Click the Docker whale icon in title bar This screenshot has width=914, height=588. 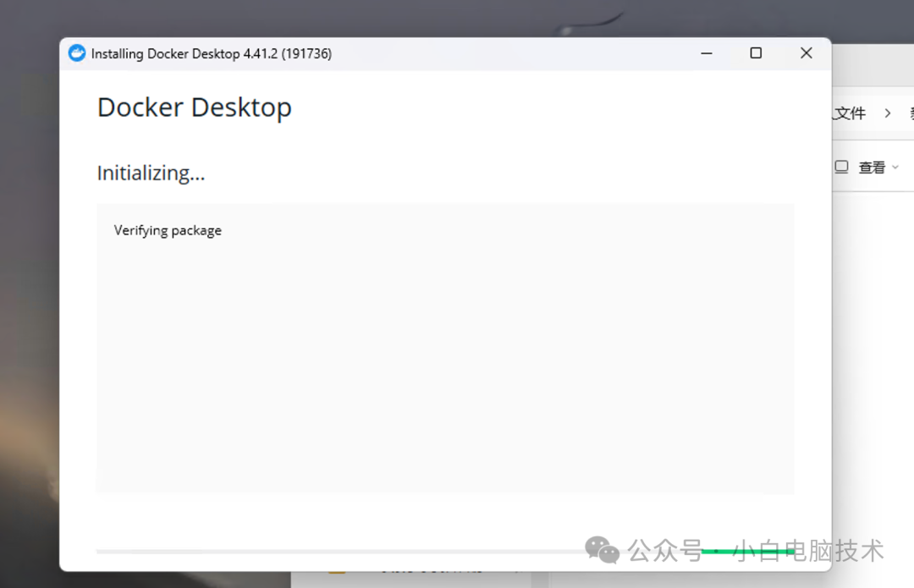point(76,52)
